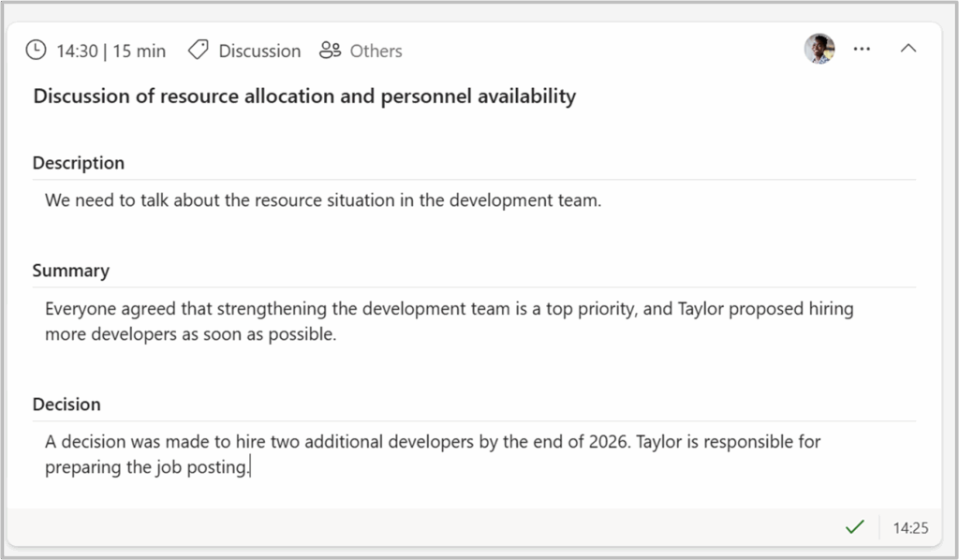Select the Description section heading
The width and height of the screenshot is (959, 560).
[x=79, y=163]
